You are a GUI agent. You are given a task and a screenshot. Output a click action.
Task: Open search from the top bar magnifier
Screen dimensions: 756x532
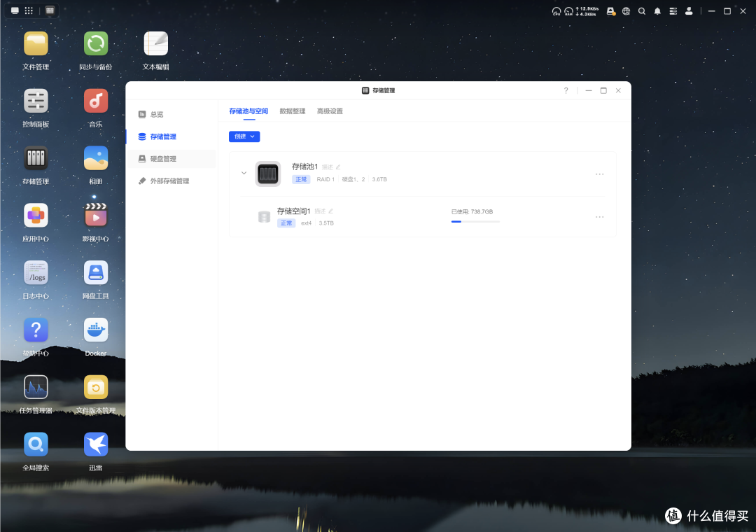pyautogui.click(x=642, y=11)
